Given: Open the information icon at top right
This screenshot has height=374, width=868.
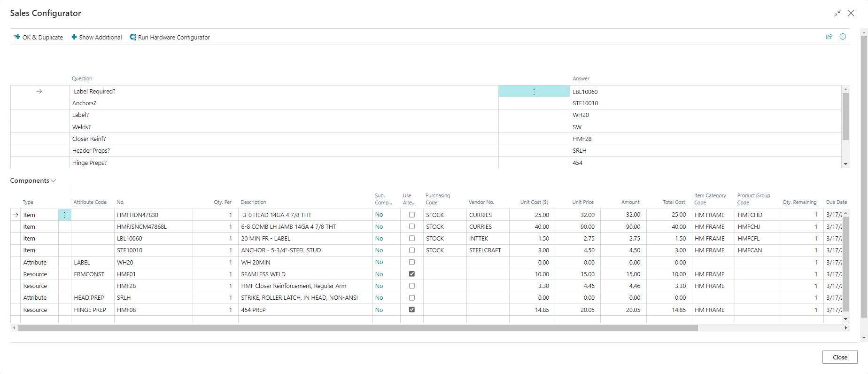Looking at the screenshot, I should [843, 37].
